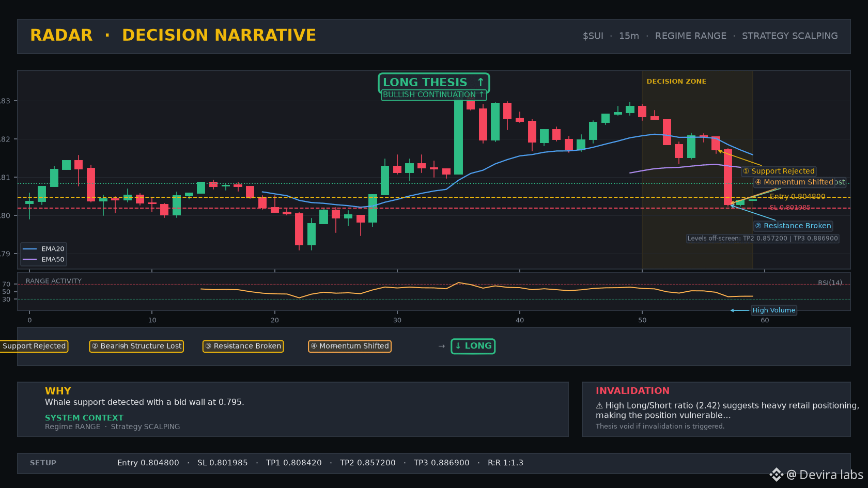The width and height of the screenshot is (868, 488).
Task: Click the Entry 0.804800 price label on chart
Action: coord(797,196)
